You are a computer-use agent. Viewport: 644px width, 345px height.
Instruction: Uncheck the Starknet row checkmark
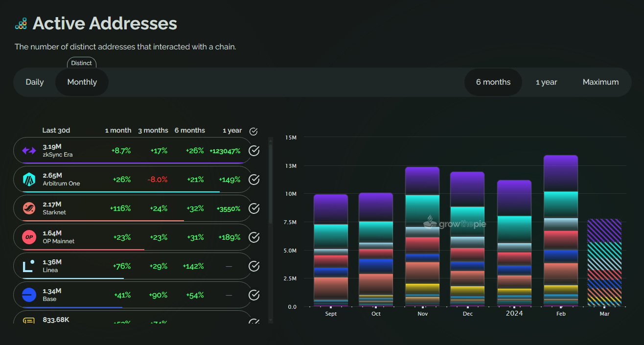point(253,208)
